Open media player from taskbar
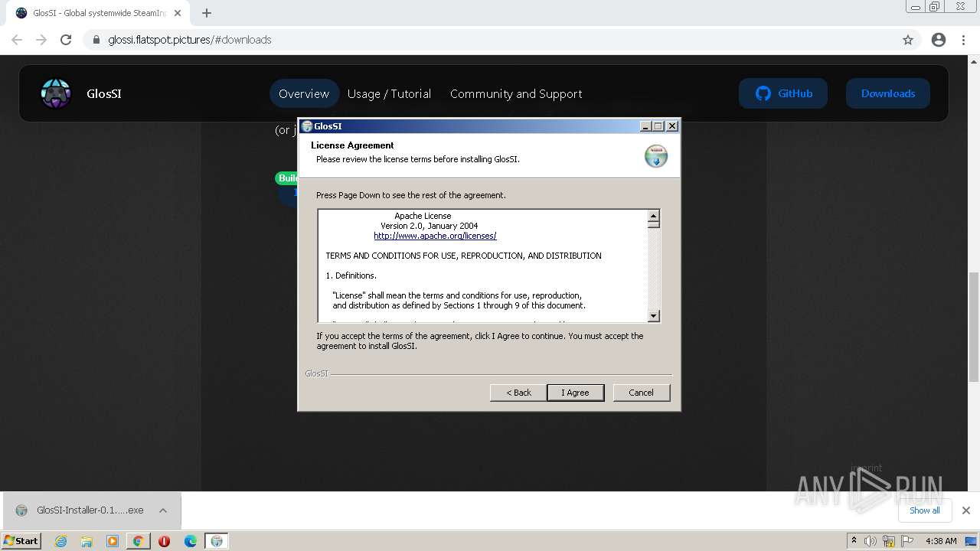 pos(113,541)
